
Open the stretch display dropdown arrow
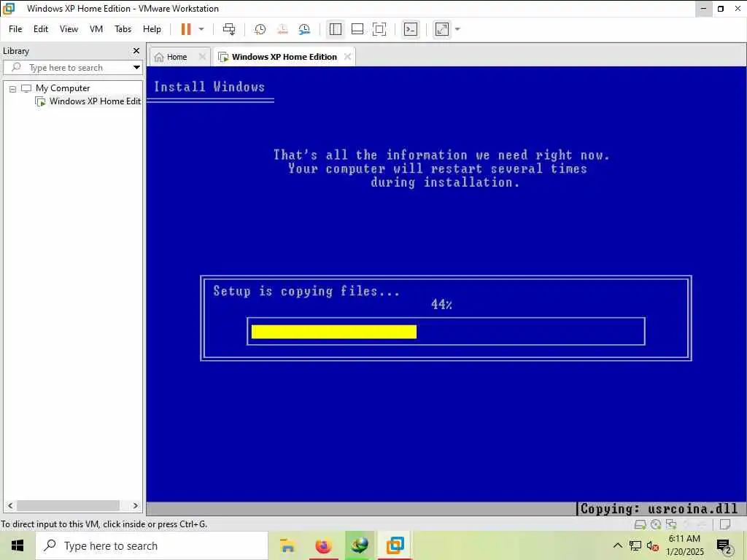click(x=458, y=29)
